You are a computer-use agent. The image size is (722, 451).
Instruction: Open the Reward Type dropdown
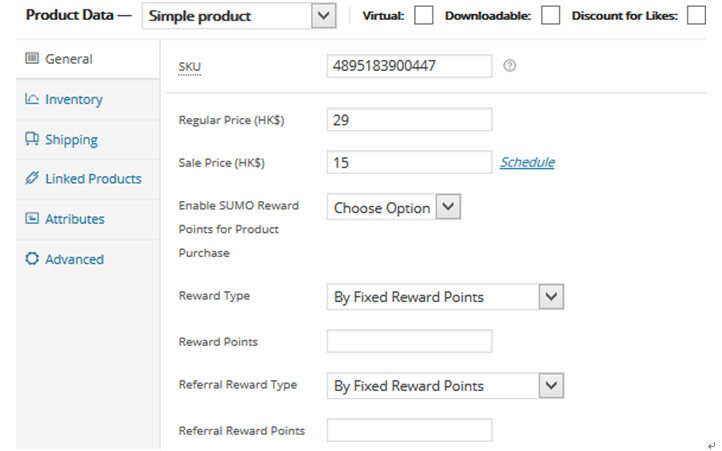click(445, 297)
